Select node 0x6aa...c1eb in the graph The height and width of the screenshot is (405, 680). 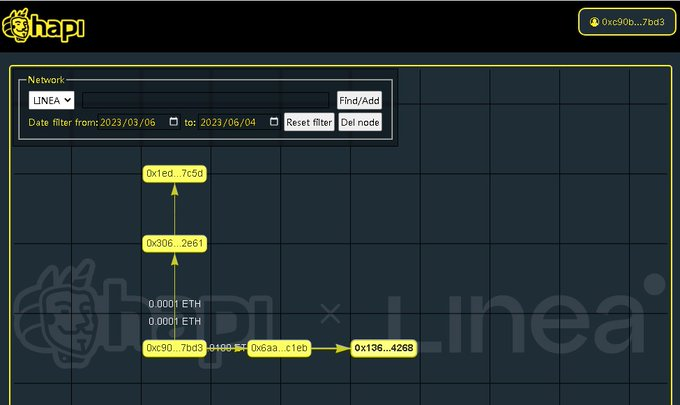coord(279,348)
